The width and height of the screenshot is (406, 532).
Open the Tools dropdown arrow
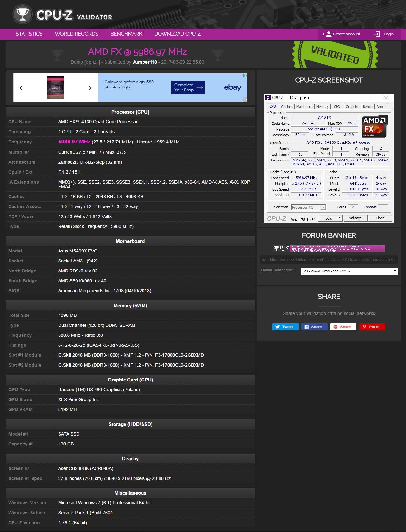339,218
